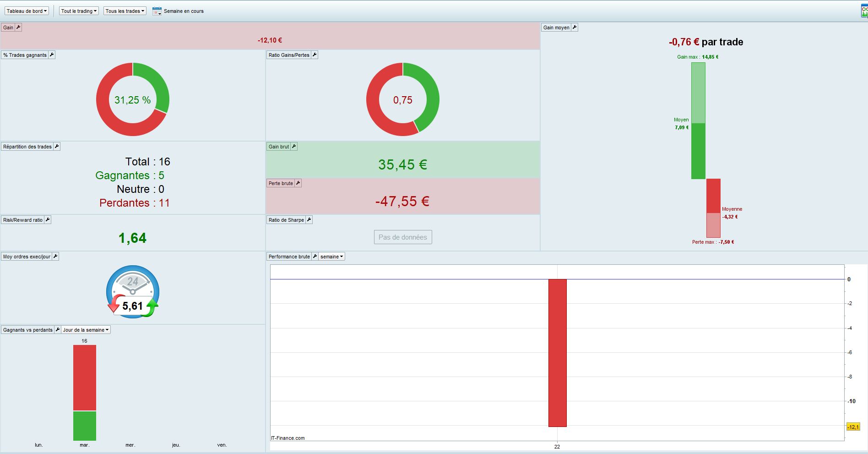Click the 31,25 % winning trades donut value
The height and width of the screenshot is (454, 868).
133,100
